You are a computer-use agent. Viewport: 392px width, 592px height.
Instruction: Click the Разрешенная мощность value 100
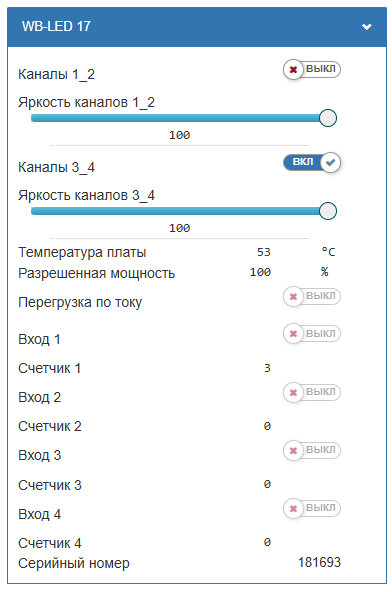click(x=260, y=272)
